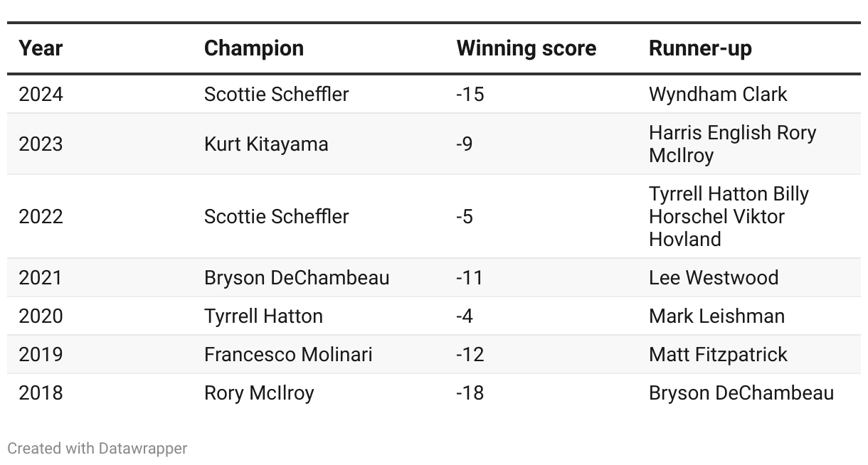Click Bryson DeChambeau champion cell in 2021
This screenshot has height=465, width=868.
tap(297, 277)
